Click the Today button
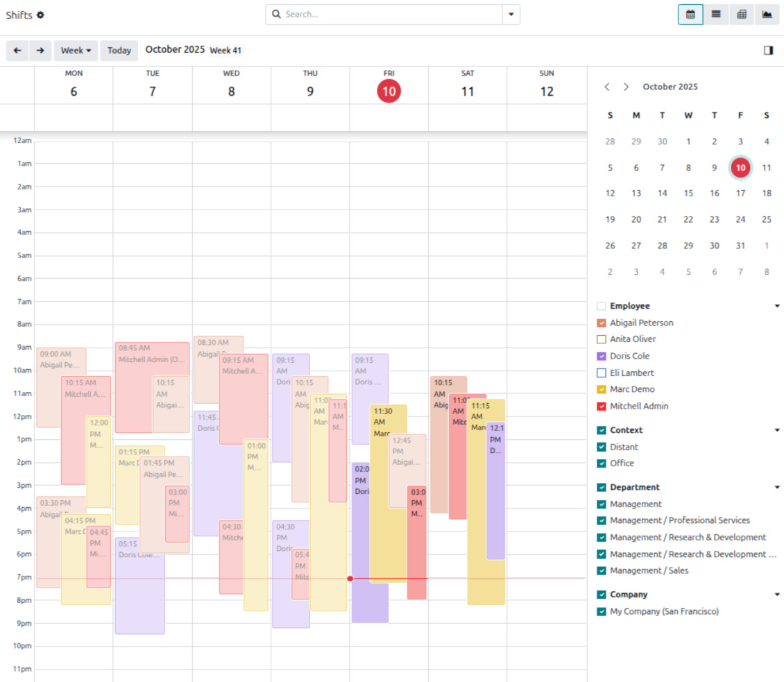The width and height of the screenshot is (784, 682). pyautogui.click(x=119, y=51)
